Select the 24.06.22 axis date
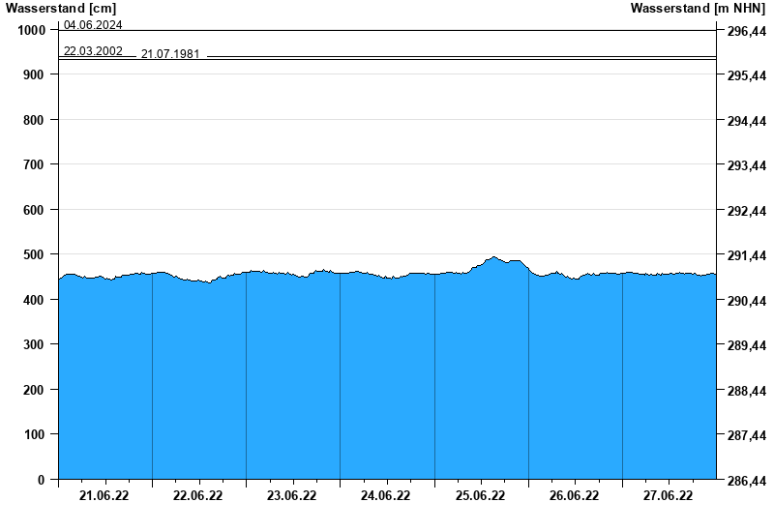774x532 pixels. tap(386, 496)
